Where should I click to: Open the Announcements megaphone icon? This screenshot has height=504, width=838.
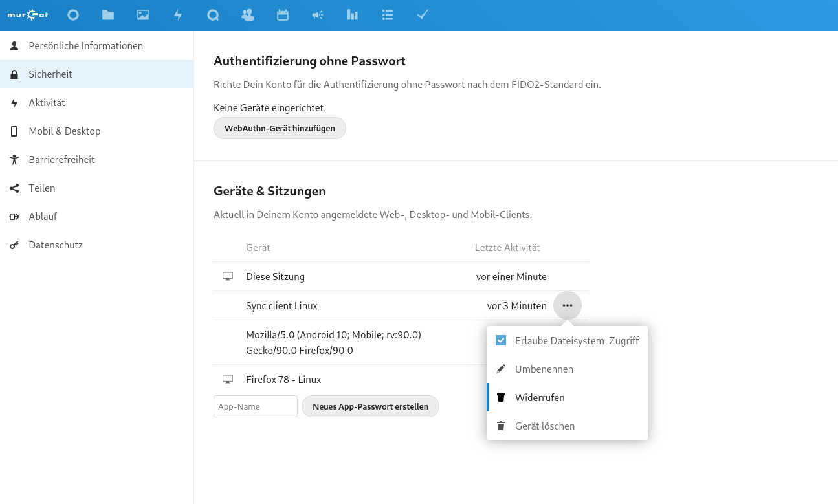[x=317, y=15]
